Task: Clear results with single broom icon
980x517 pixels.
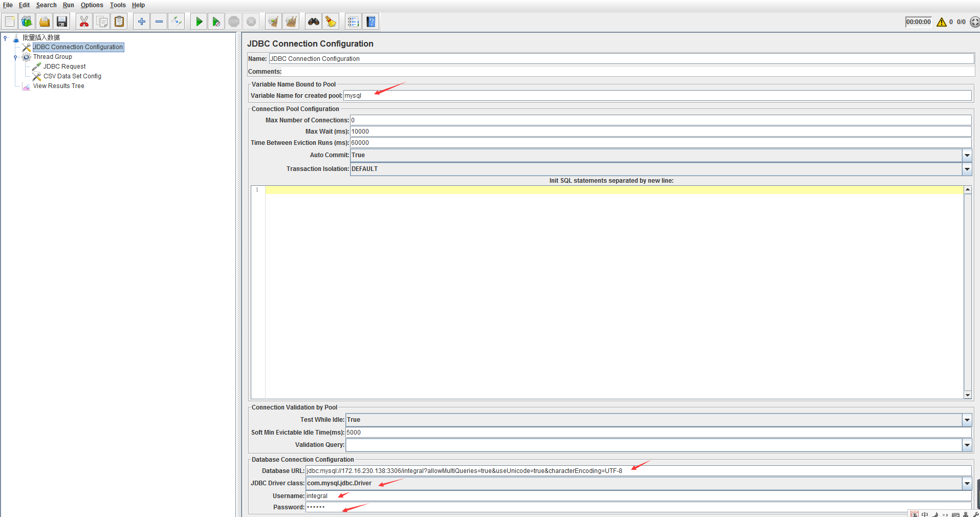Action: (x=274, y=21)
